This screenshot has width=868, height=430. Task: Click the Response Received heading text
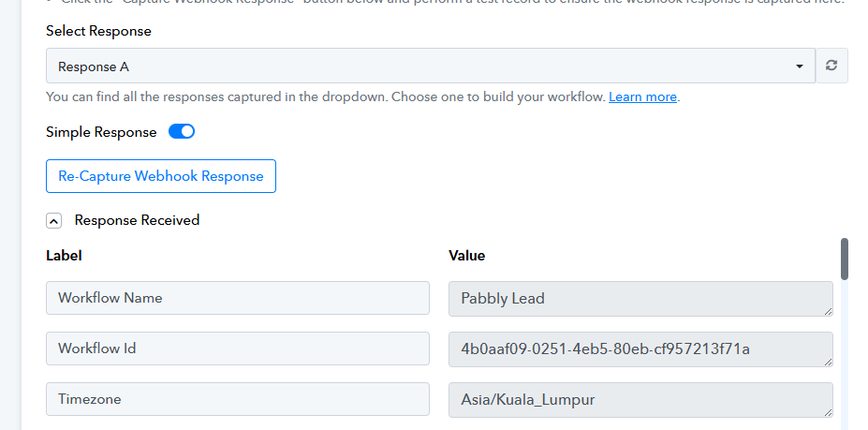tap(137, 221)
